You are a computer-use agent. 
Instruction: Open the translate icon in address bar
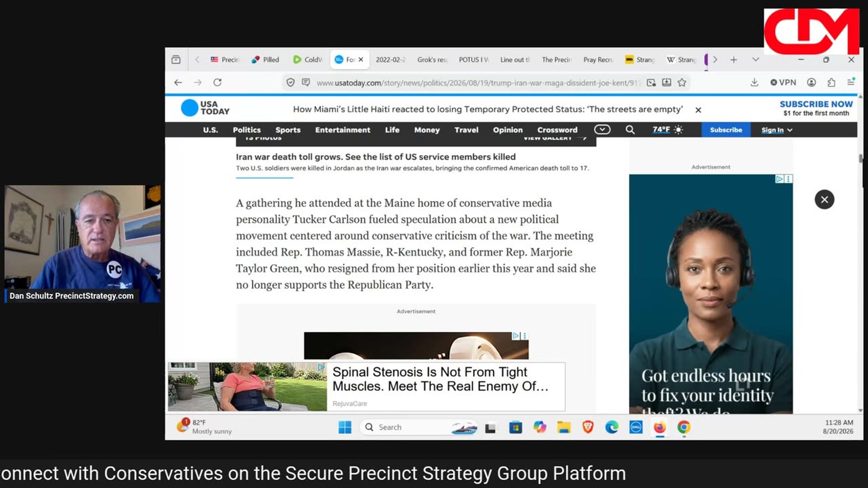pyautogui.click(x=651, y=82)
